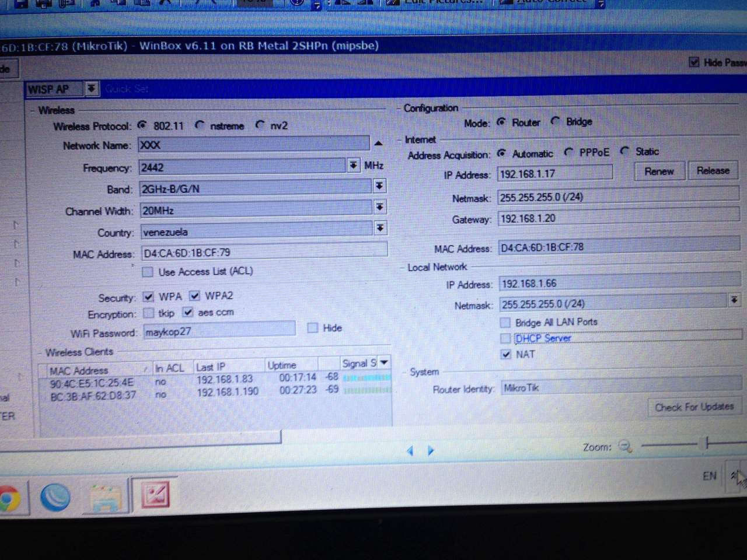Adjust the Zoom slider handle
This screenshot has height=560, width=747.
707,443
